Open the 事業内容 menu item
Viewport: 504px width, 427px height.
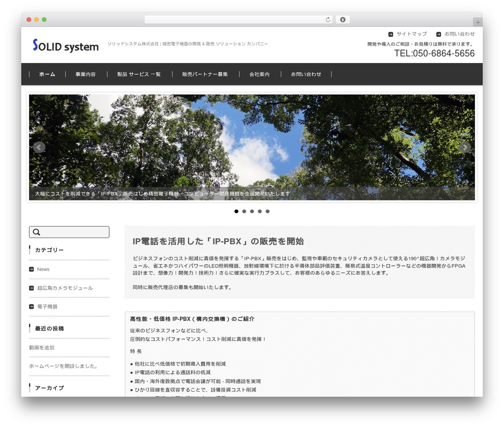[85, 74]
